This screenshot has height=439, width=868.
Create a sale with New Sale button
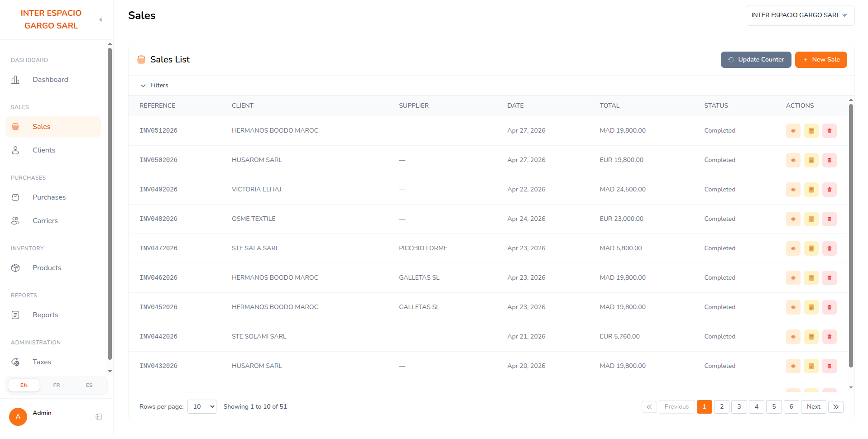point(821,60)
